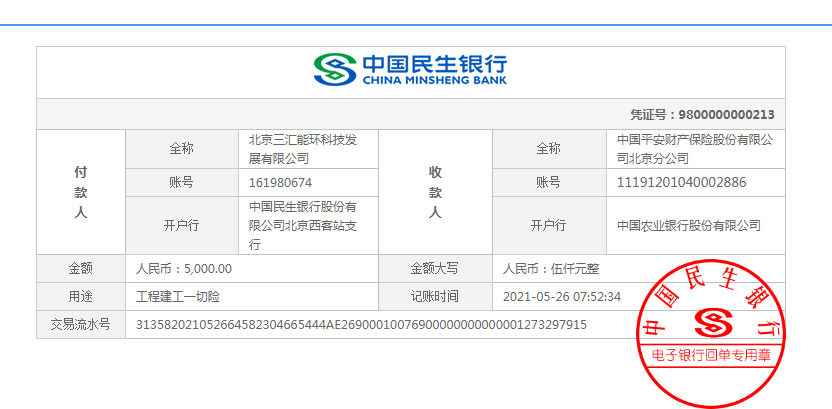This screenshot has height=409, width=832.
Task: Click the payer 全称 label
Action: pos(181,149)
